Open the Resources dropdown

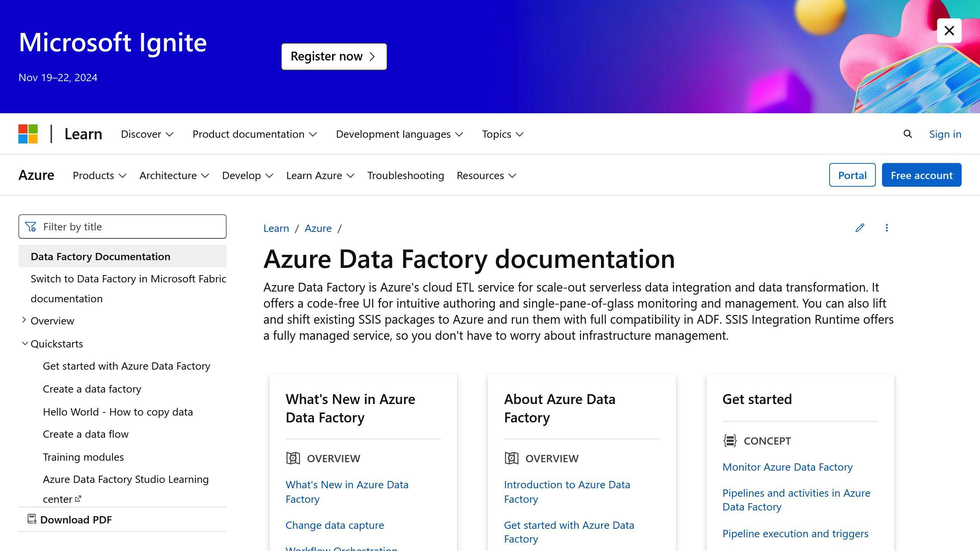487,175
